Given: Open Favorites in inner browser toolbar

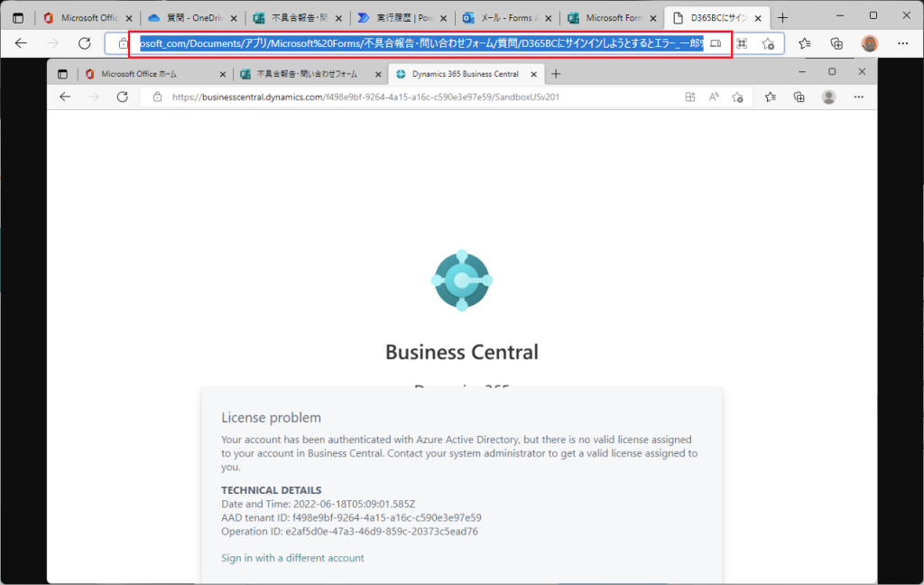Looking at the screenshot, I should (x=771, y=97).
